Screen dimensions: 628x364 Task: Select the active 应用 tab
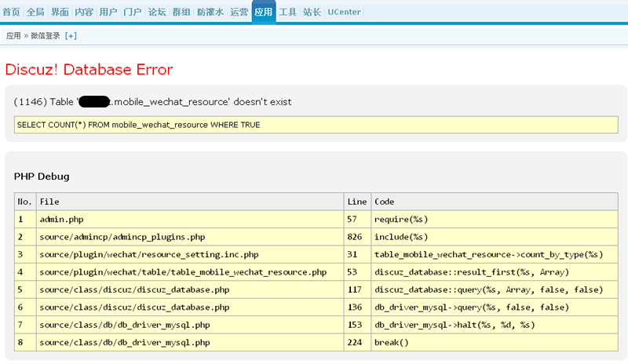[264, 12]
